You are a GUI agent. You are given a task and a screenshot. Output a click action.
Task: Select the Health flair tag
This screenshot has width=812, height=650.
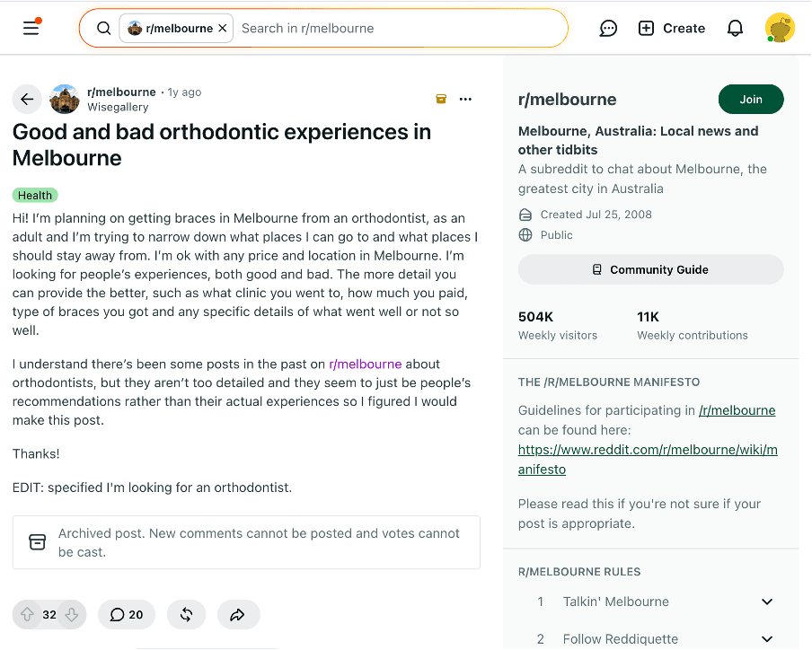[35, 195]
